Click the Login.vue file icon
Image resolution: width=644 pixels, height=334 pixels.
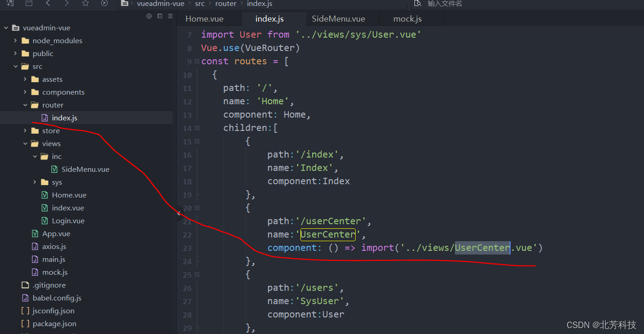pos(45,221)
